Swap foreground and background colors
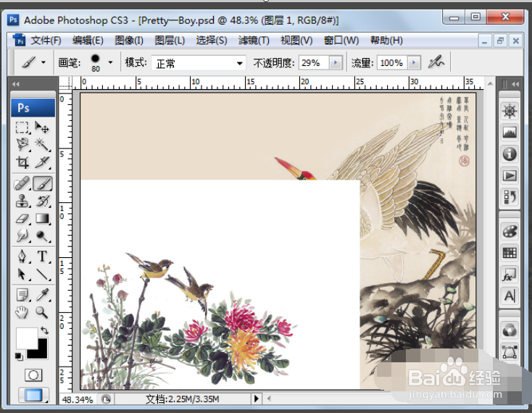The image size is (532, 413). (x=44, y=330)
